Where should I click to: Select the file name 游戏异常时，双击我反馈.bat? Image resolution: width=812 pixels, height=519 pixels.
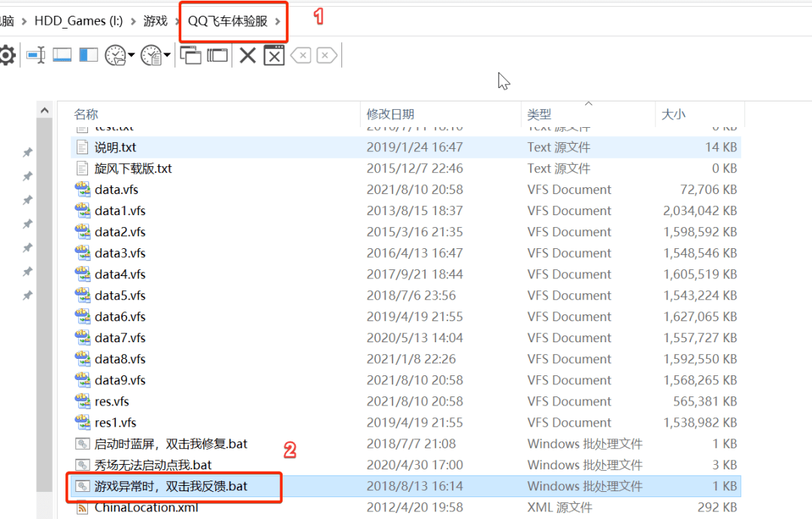point(171,487)
